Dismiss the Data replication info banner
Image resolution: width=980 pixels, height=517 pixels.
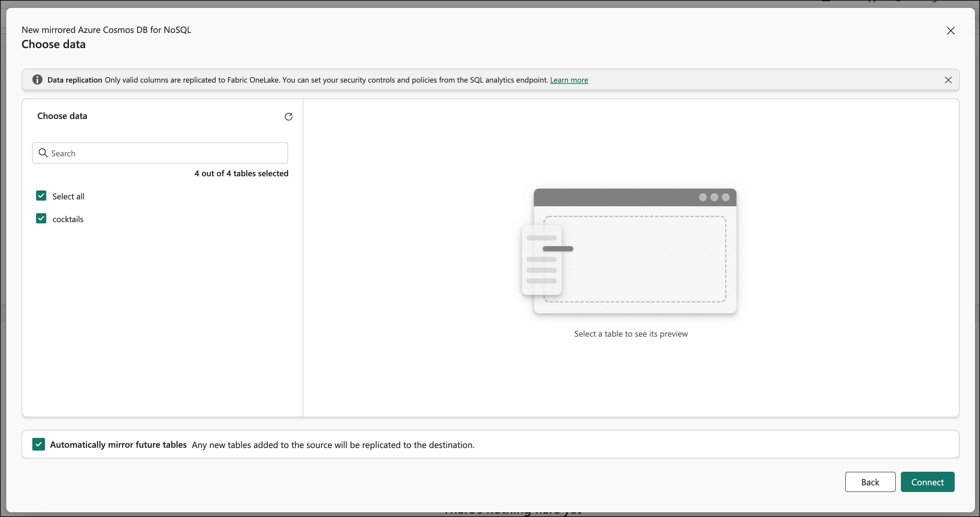click(948, 80)
